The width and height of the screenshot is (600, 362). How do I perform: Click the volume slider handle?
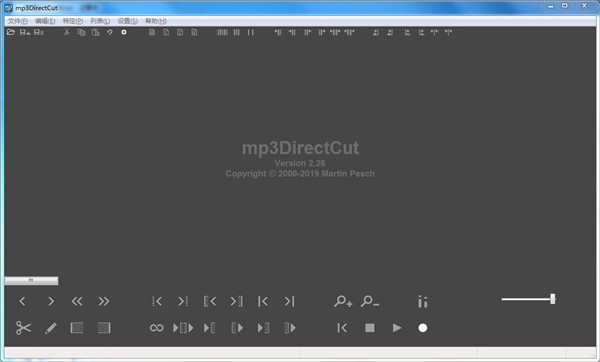point(553,299)
